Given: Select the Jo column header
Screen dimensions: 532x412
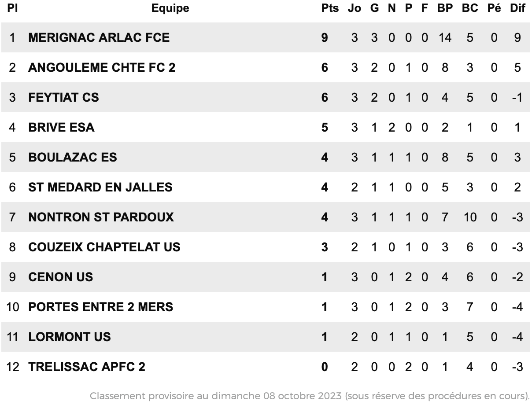Looking at the screenshot, I should (354, 8).
